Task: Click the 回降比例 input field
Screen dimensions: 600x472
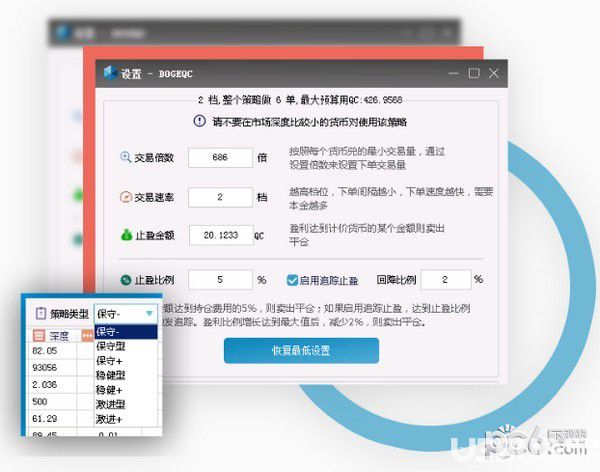Action: 446,279
